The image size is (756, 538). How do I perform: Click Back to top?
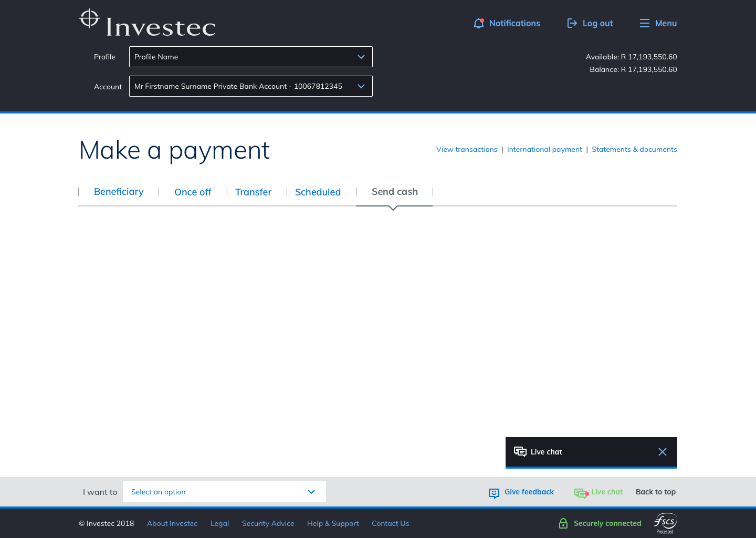pos(655,492)
